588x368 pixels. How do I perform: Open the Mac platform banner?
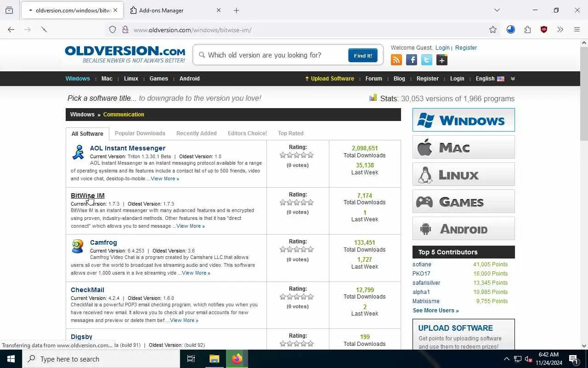pos(464,147)
